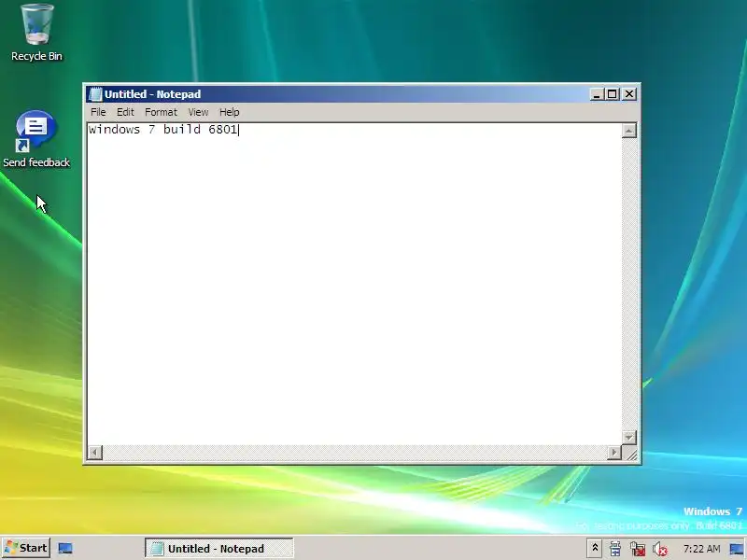
Task: Open the Recycle Bin desktop icon
Action: click(x=36, y=32)
